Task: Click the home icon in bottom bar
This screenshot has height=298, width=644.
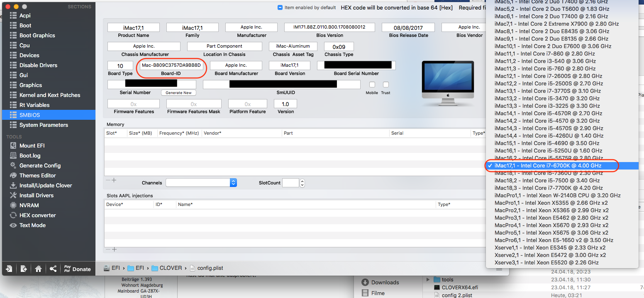Action: [x=38, y=269]
